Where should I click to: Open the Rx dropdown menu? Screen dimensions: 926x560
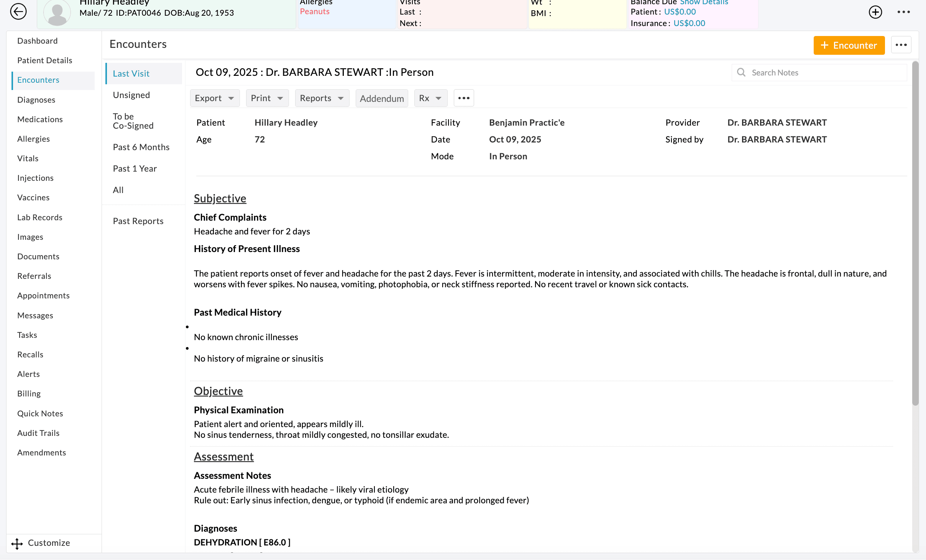430,98
